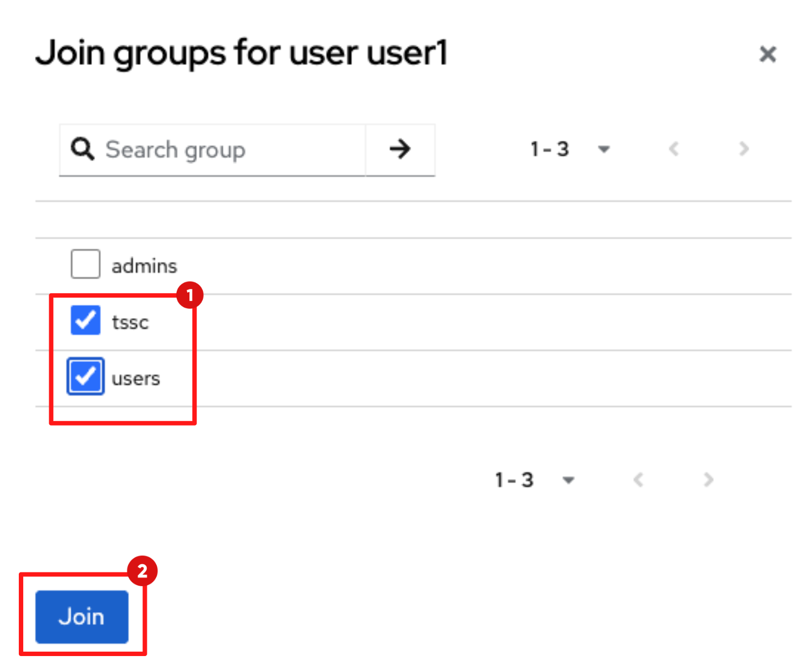Click the previous page chevron at top
This screenshot has width=812, height=671.
pos(674,148)
